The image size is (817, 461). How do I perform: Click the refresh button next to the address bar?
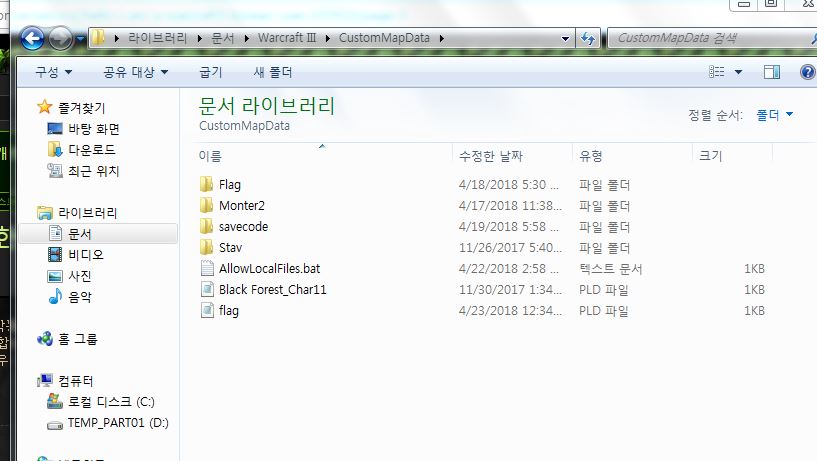coord(588,39)
